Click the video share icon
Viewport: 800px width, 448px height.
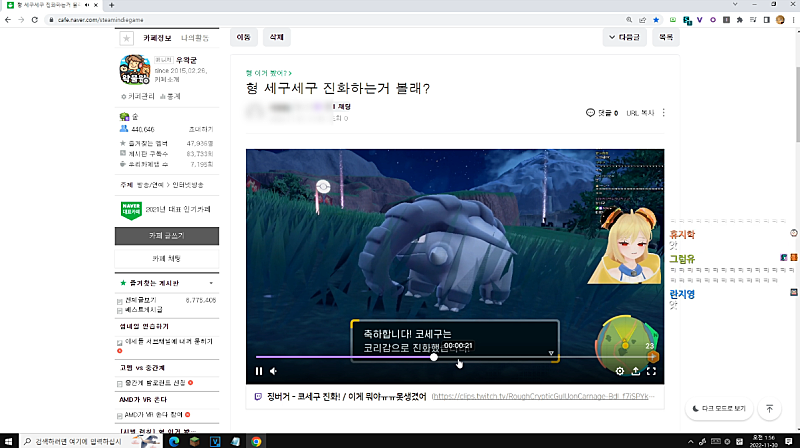636,371
